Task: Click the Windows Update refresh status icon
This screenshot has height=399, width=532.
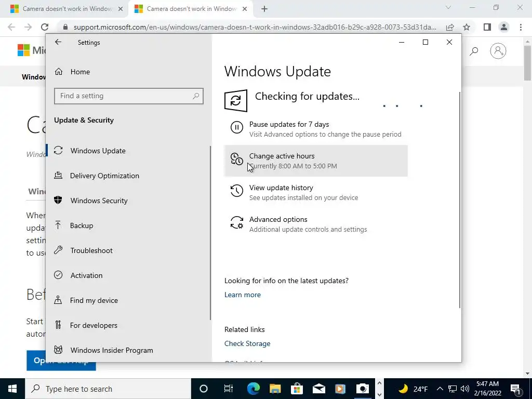Action: 236,101
